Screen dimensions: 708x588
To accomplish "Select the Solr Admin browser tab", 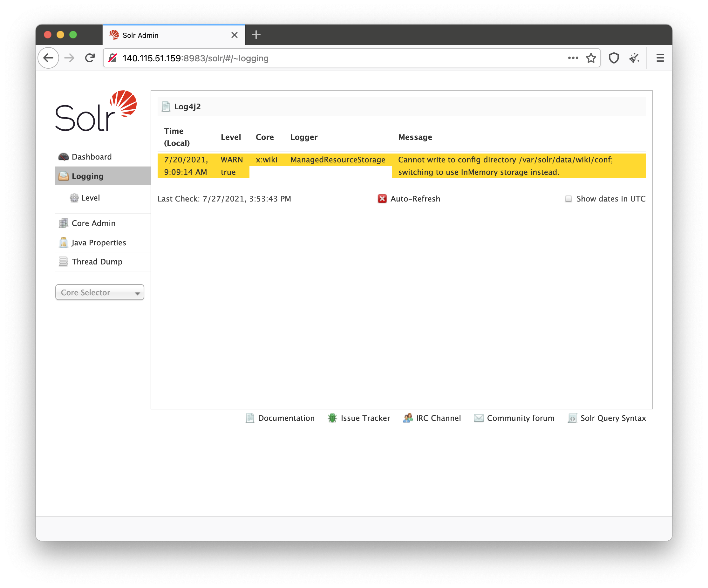I will point(174,35).
